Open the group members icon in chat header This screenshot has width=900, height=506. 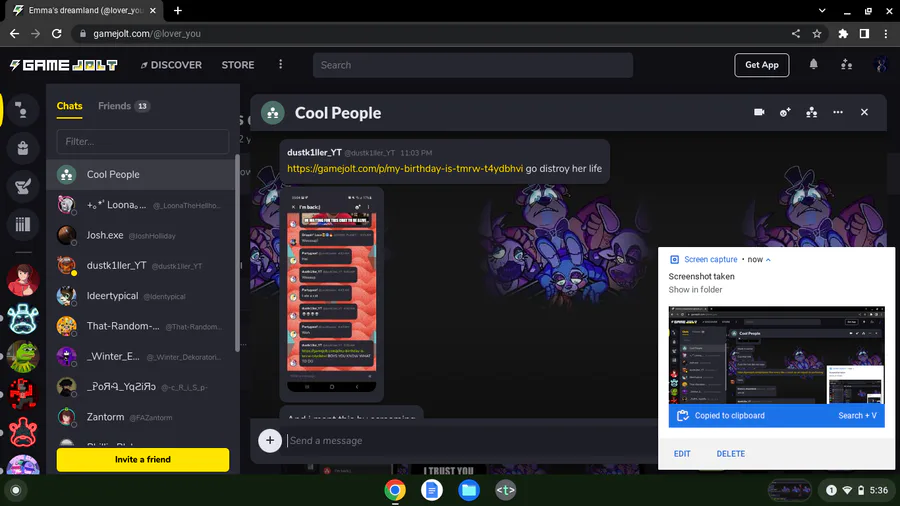coord(812,112)
